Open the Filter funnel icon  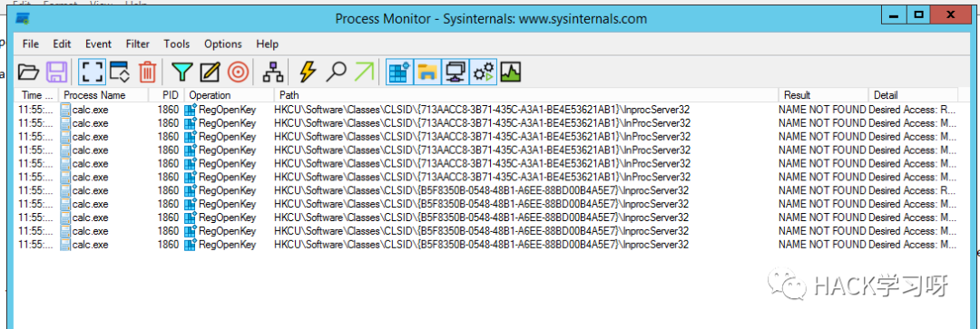(181, 73)
